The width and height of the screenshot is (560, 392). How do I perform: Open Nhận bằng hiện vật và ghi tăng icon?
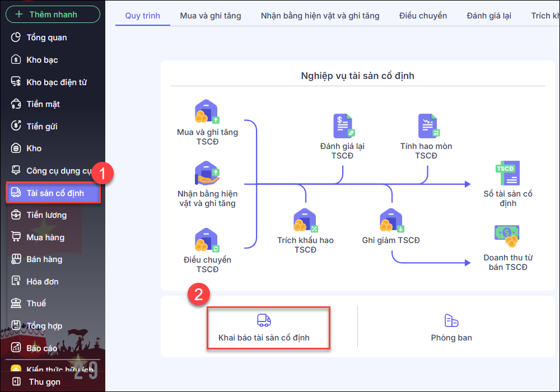[207, 174]
